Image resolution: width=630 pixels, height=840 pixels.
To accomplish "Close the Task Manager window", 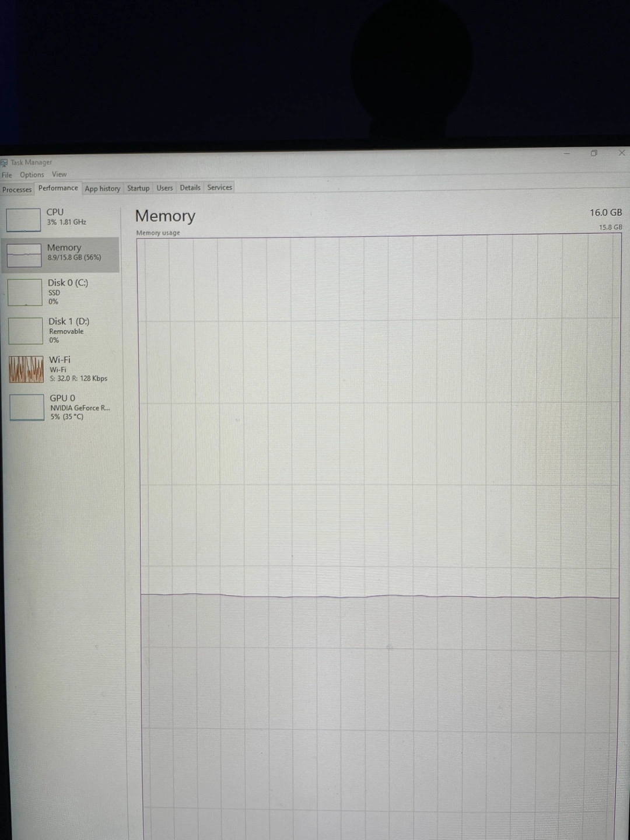I will [621, 152].
